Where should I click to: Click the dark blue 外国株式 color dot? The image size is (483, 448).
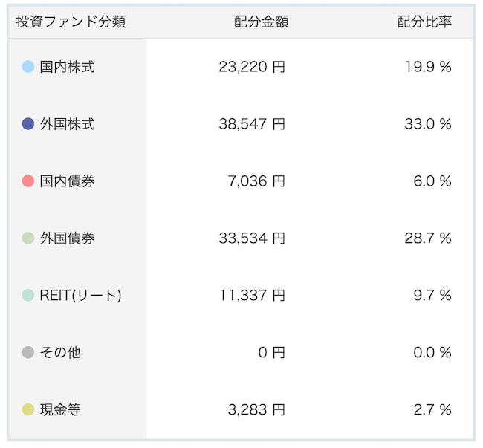click(x=28, y=124)
